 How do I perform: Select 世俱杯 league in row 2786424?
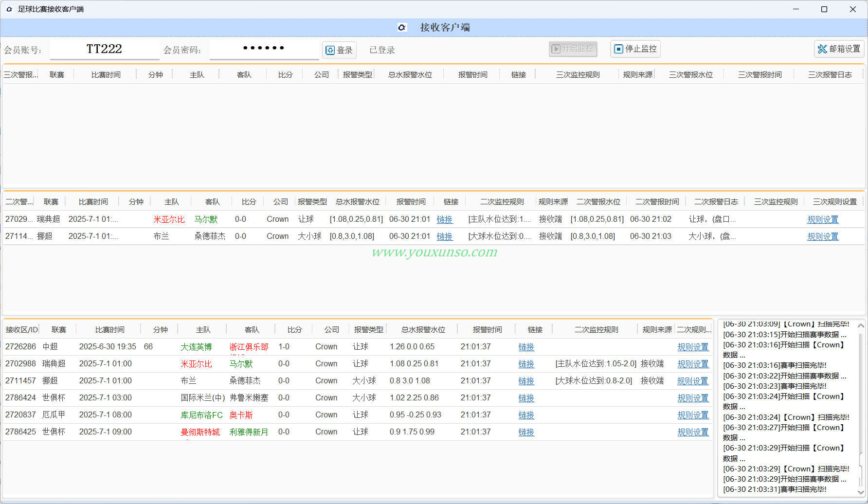pyautogui.click(x=54, y=398)
